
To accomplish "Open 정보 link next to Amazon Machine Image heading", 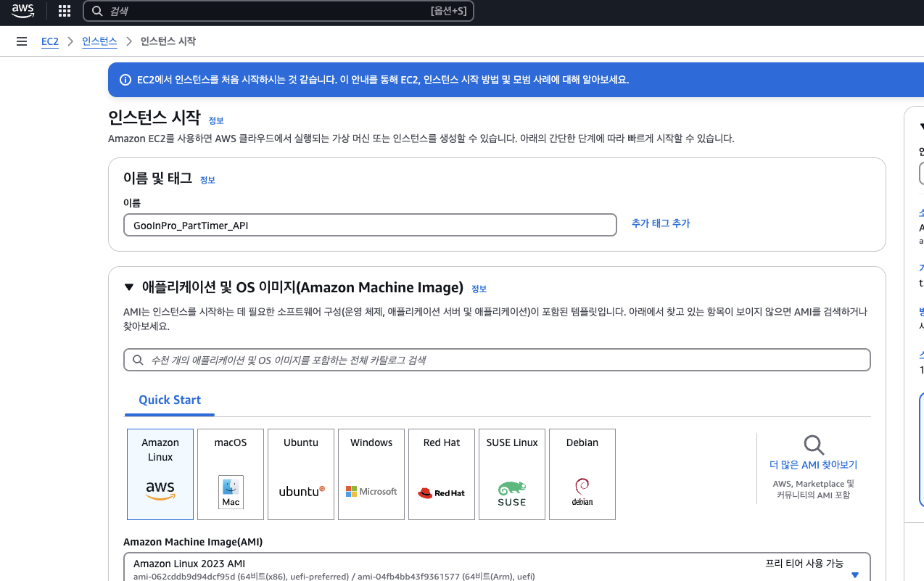I will [479, 289].
